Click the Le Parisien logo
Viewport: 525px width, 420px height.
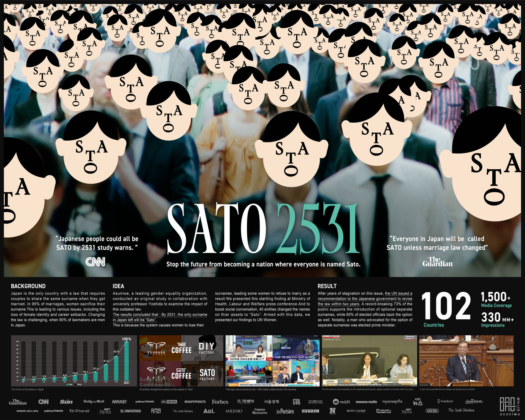click(x=285, y=411)
